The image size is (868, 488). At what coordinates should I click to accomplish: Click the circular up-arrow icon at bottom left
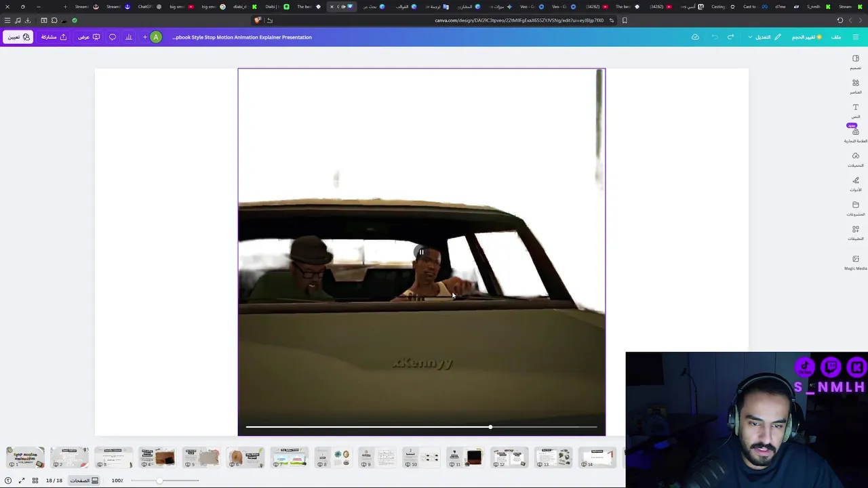(8, 481)
